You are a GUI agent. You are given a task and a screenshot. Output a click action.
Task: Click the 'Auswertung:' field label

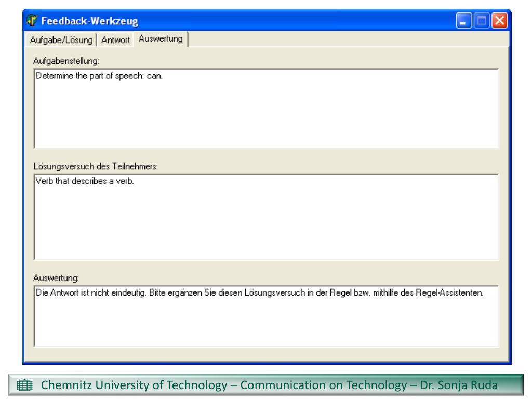[x=56, y=278]
